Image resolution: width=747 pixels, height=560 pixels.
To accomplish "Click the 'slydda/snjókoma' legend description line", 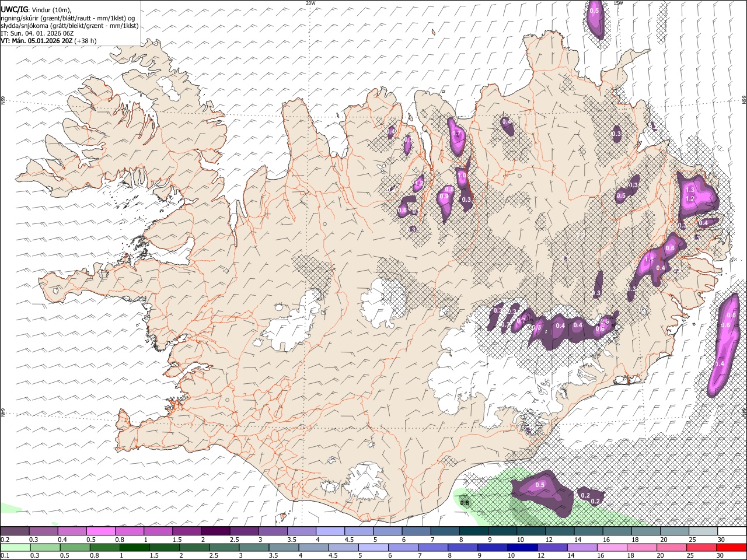I will [69, 26].
